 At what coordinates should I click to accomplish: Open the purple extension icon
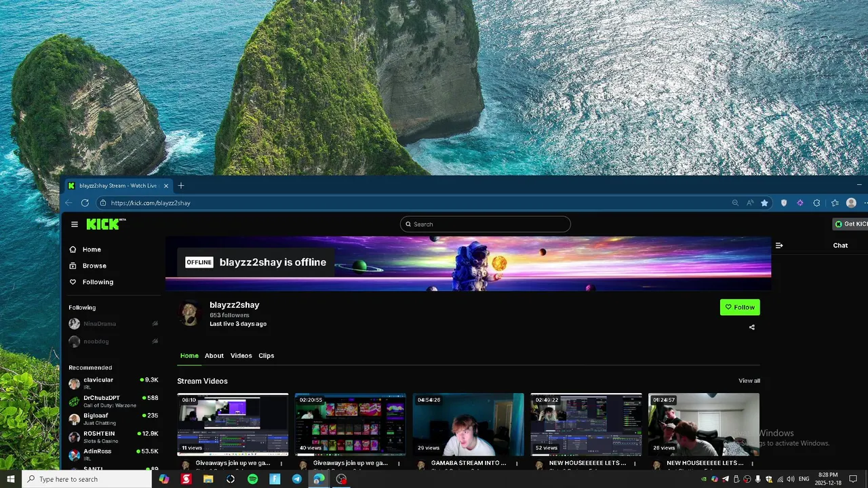(800, 203)
